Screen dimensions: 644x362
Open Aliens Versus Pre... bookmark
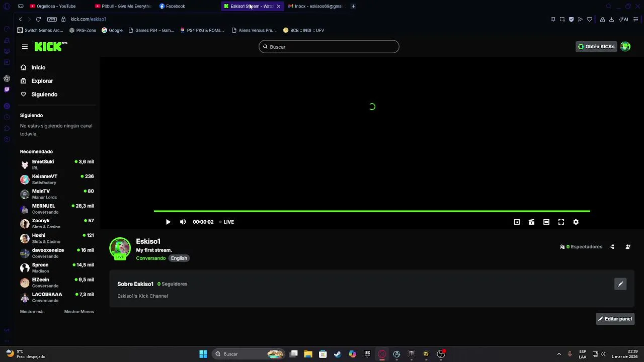254,30
